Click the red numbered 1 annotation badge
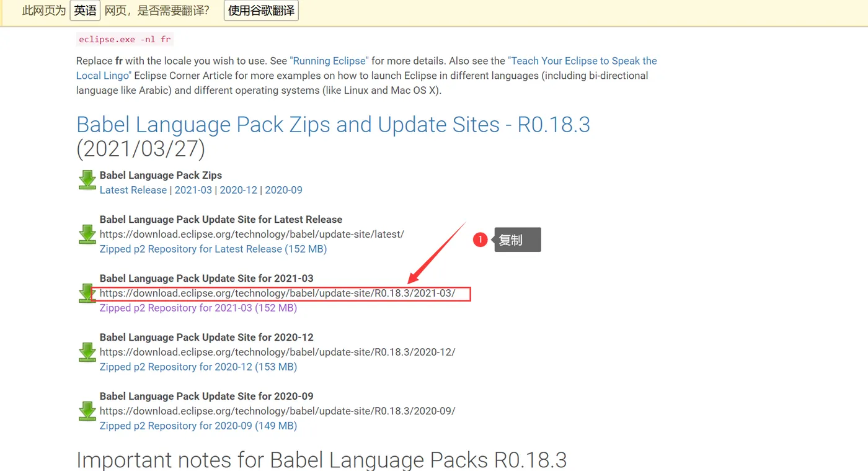The image size is (868, 471). pyautogui.click(x=480, y=240)
